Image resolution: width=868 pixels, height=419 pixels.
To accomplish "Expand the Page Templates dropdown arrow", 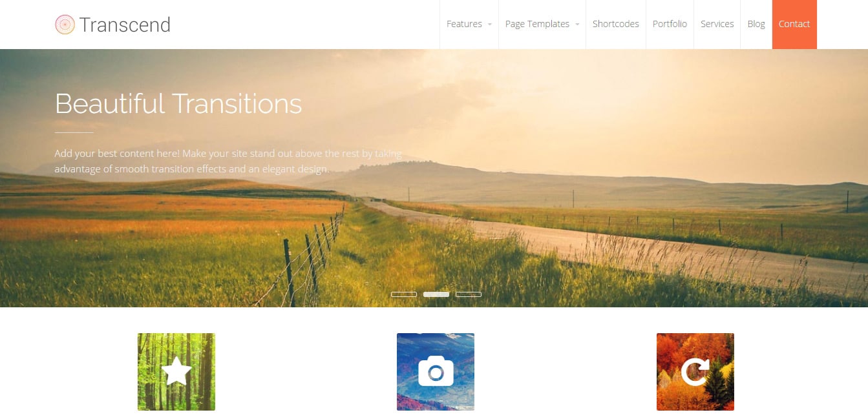I will click(x=577, y=25).
